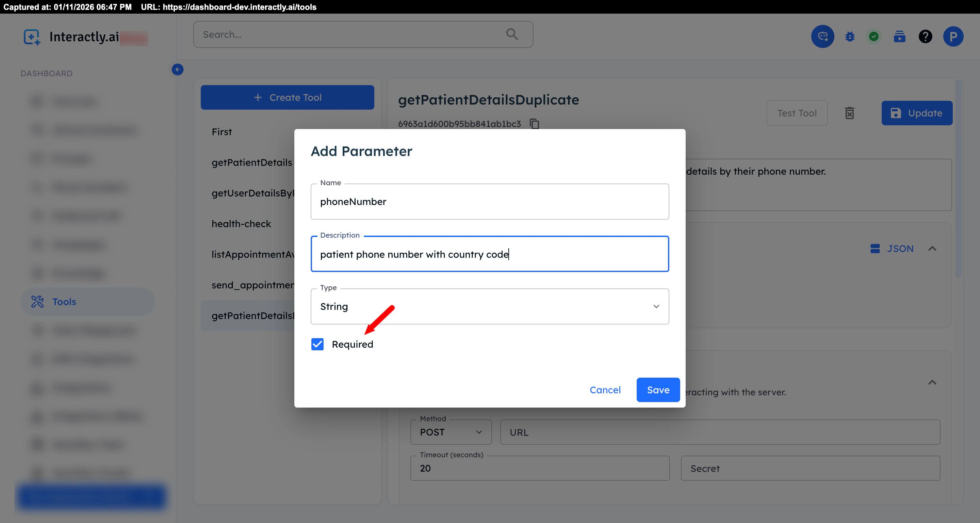Collapse the JSON parameters section chevron

(932, 249)
